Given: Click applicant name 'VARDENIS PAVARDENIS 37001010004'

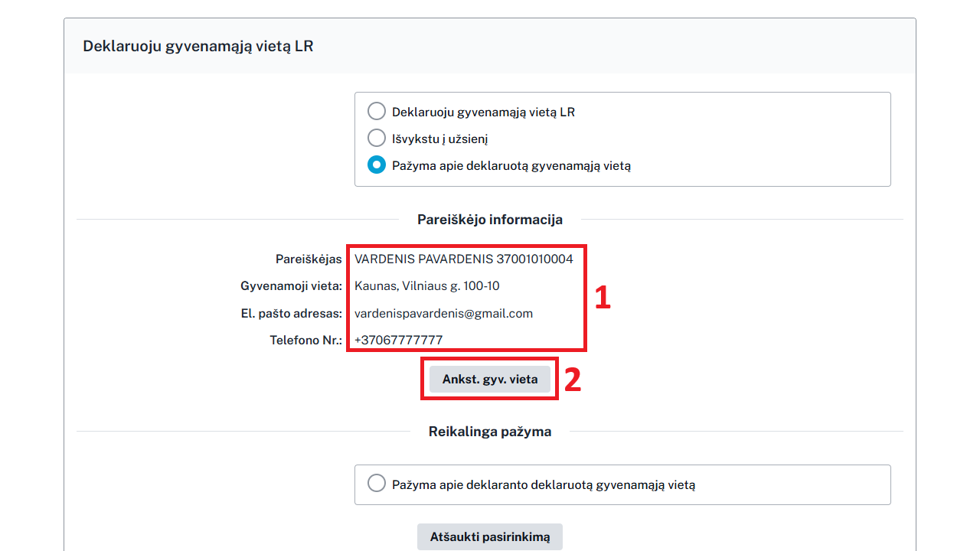Looking at the screenshot, I should pos(464,259).
